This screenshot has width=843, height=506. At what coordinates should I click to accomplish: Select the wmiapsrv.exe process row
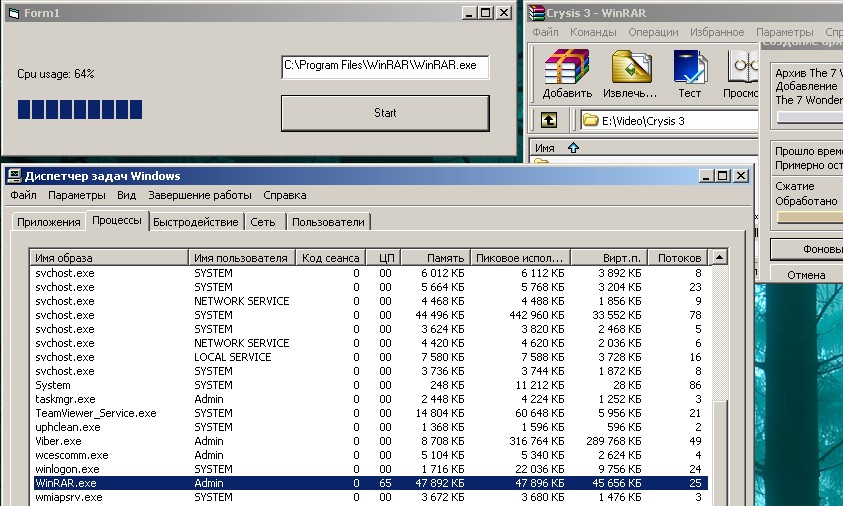(370, 497)
